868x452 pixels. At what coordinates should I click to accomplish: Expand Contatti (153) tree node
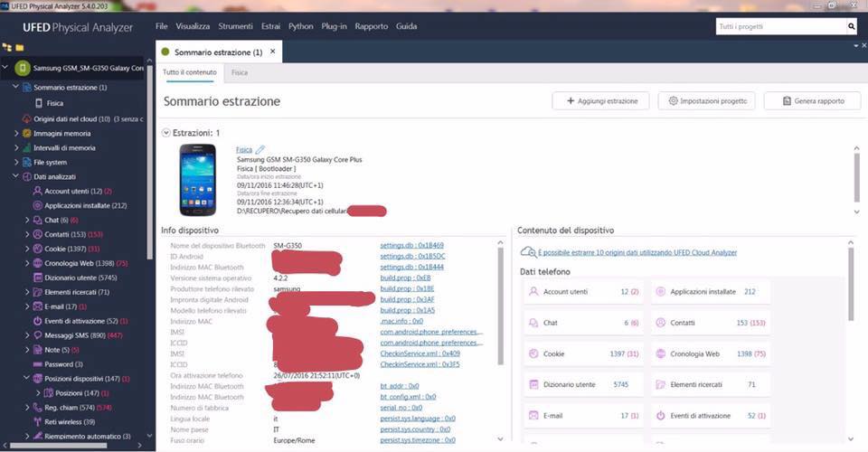pyautogui.click(x=27, y=234)
